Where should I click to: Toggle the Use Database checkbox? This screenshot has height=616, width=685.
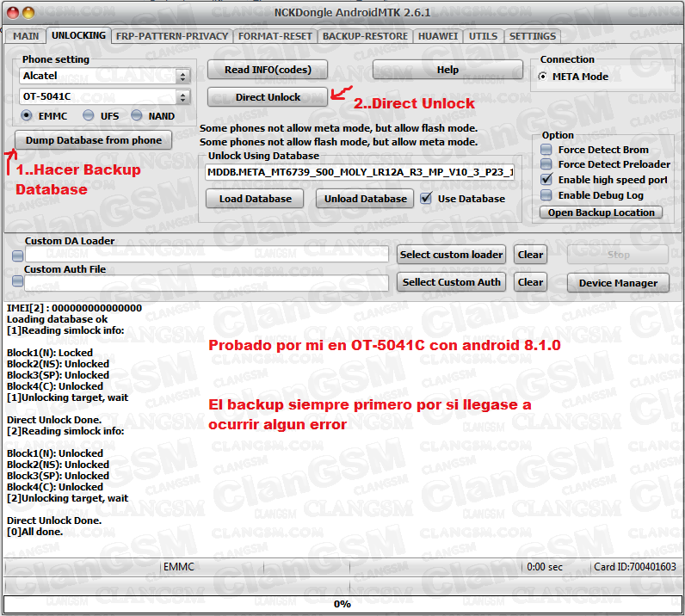[426, 199]
